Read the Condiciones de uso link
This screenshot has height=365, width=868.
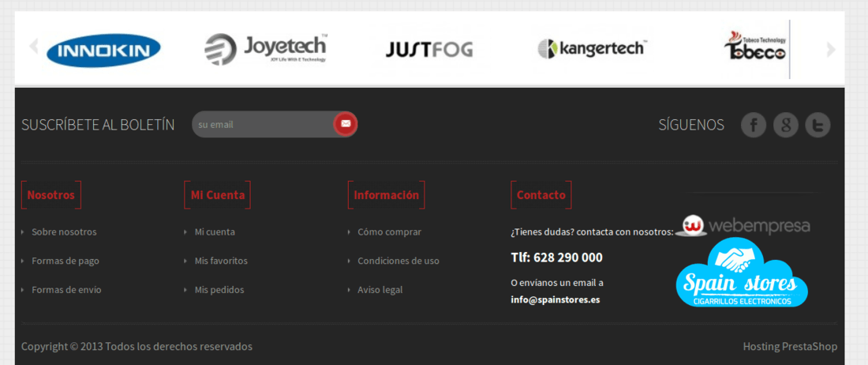[x=398, y=261]
